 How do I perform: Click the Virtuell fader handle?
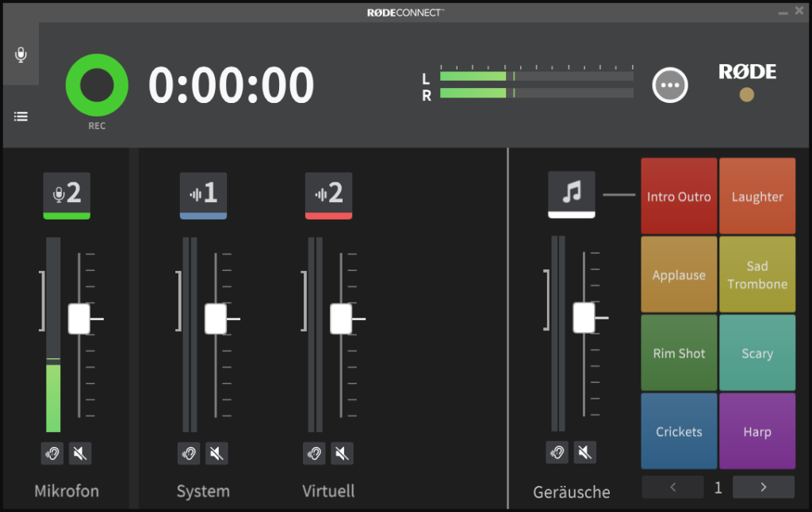point(341,319)
